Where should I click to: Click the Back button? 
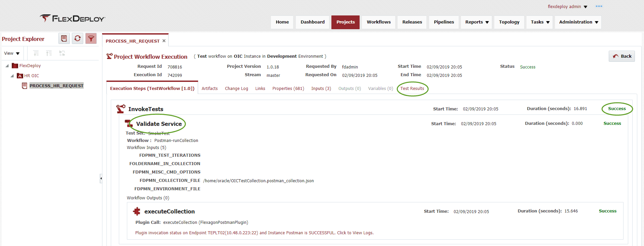click(622, 56)
